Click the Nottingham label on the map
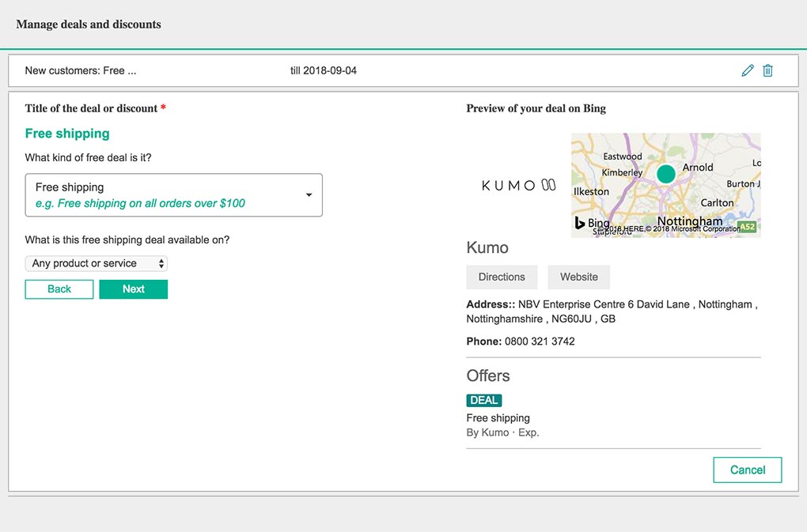Screen dimensions: 807x532 (690, 221)
